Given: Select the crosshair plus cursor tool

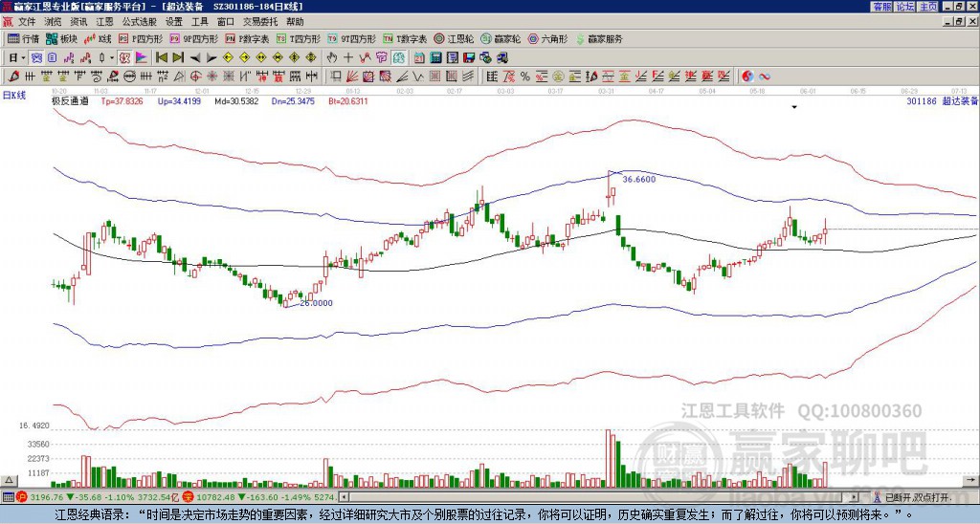Looking at the screenshot, I should (x=348, y=58).
